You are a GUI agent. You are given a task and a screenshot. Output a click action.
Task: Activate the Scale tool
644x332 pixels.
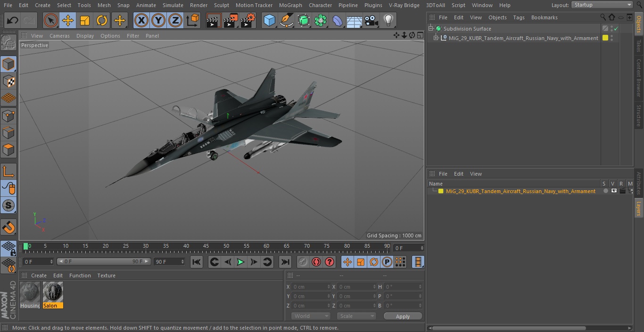[85, 21]
